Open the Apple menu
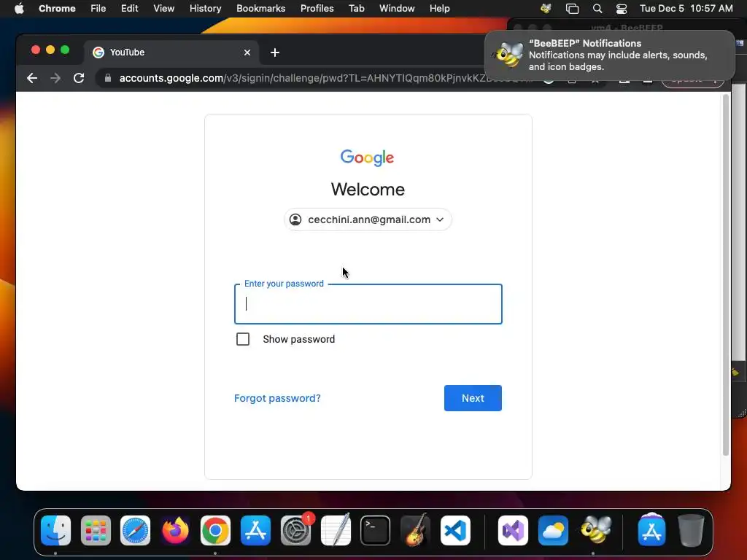Image resolution: width=747 pixels, height=560 pixels. (19, 8)
